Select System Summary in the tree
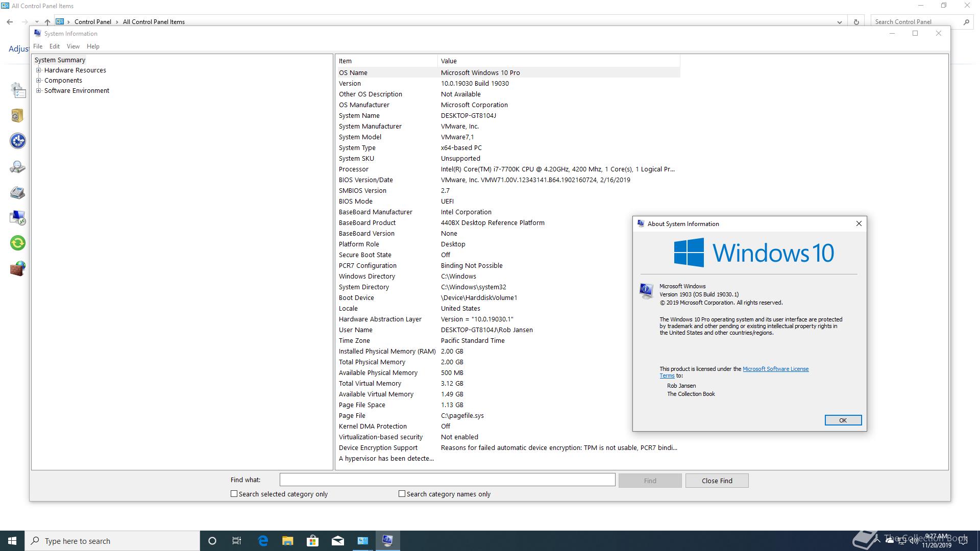Viewport: 980px width, 551px height. click(x=60, y=60)
